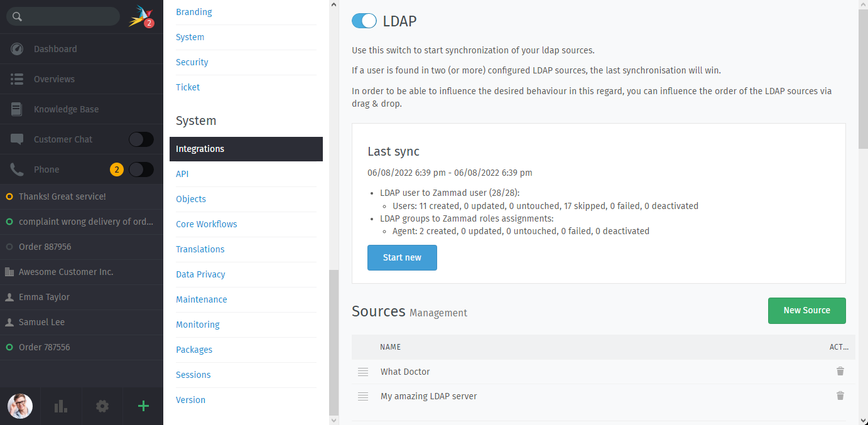The image size is (868, 425).
Task: Open Core Workflows
Action: (207, 224)
